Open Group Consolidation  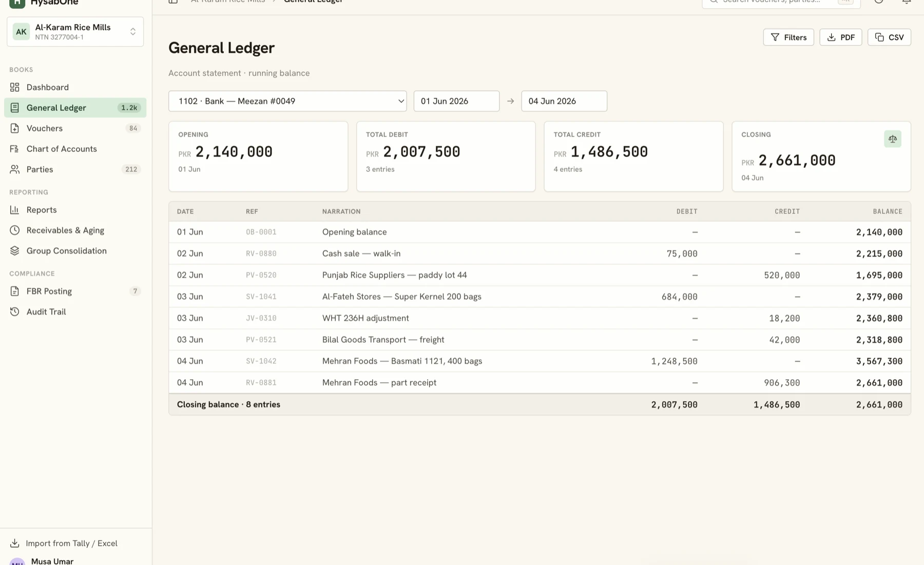(75, 251)
